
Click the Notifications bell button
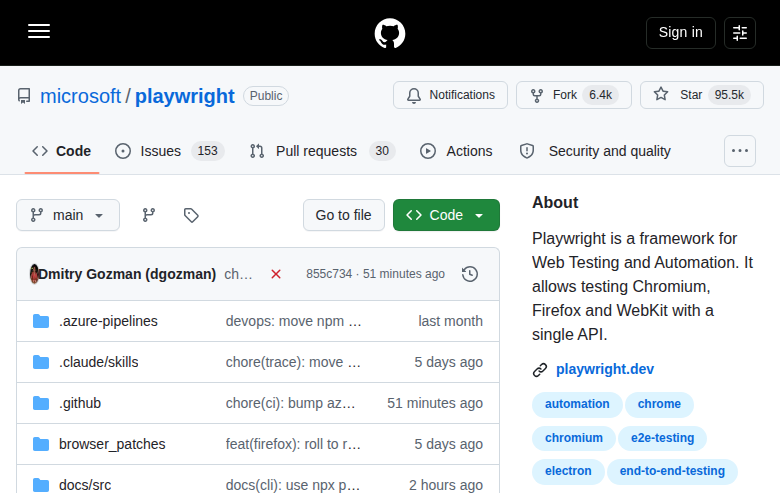[450, 95]
